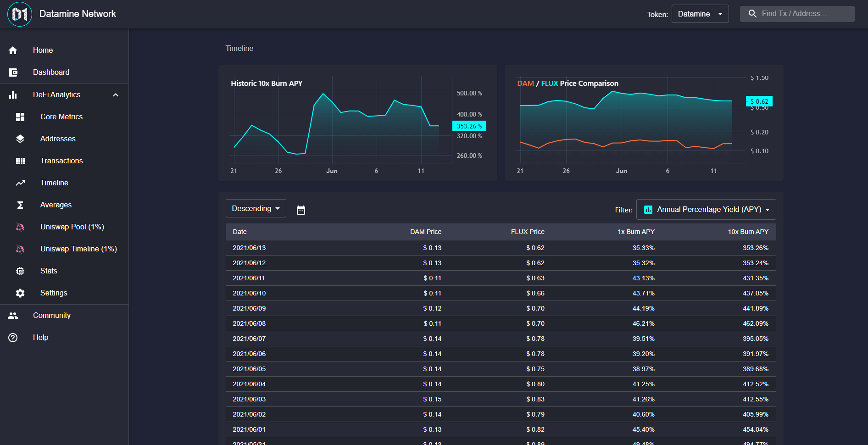
Task: Click the Averages sigma icon
Action: [20, 205]
